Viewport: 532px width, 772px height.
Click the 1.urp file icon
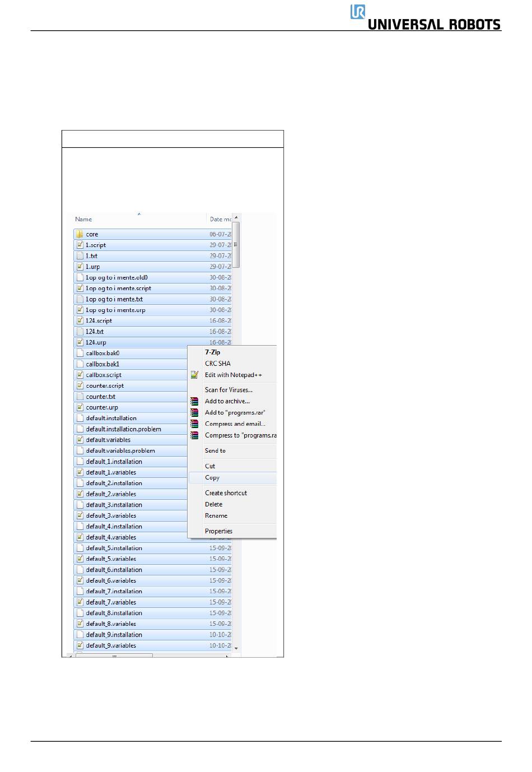(x=80, y=267)
